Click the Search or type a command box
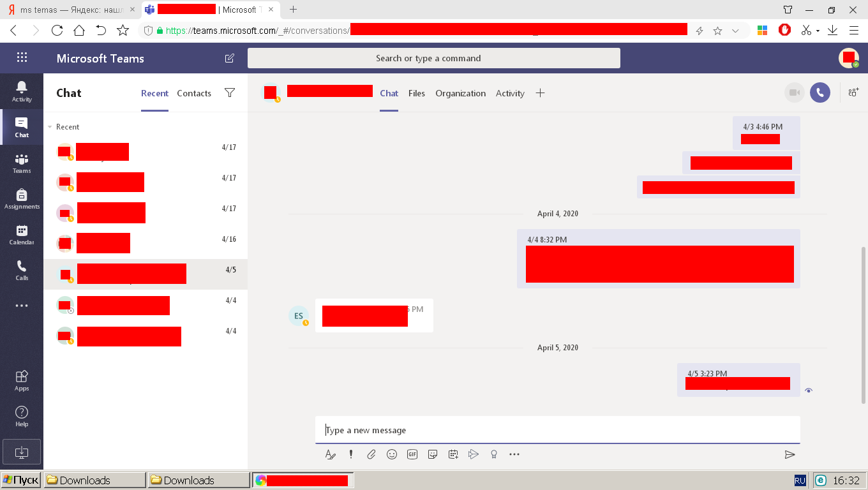The image size is (868, 490). point(434,58)
